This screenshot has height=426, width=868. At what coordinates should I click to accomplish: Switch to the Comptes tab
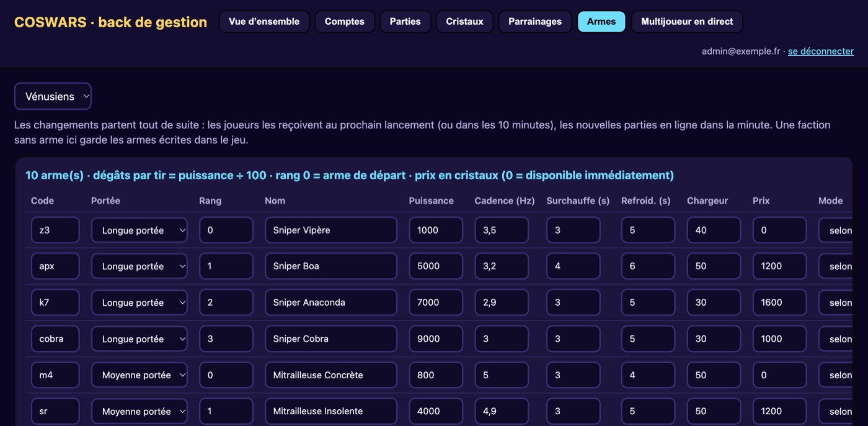point(345,22)
